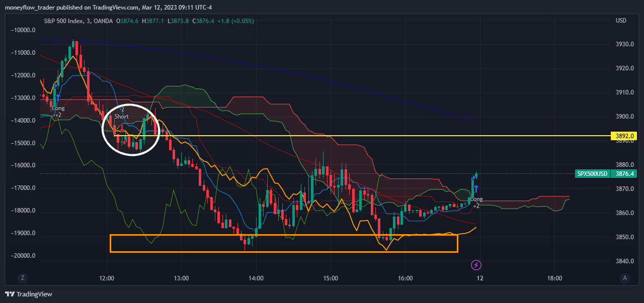Click the high value H3877.1
Viewport: 644px width, 303px height.
[154, 21]
